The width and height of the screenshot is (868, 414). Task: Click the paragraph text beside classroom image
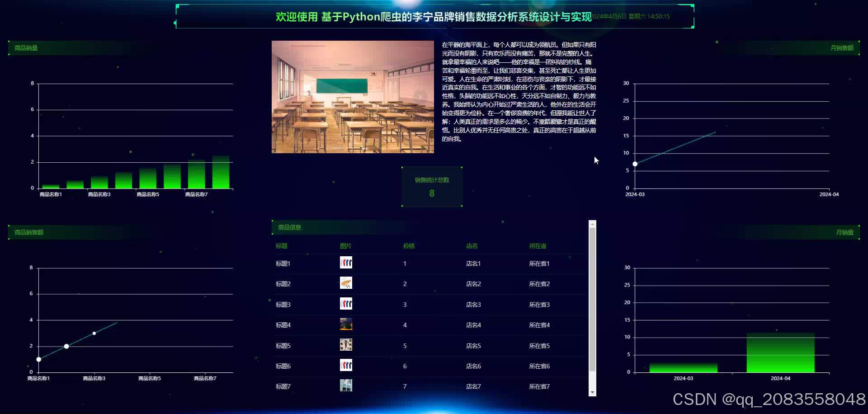coord(519,92)
